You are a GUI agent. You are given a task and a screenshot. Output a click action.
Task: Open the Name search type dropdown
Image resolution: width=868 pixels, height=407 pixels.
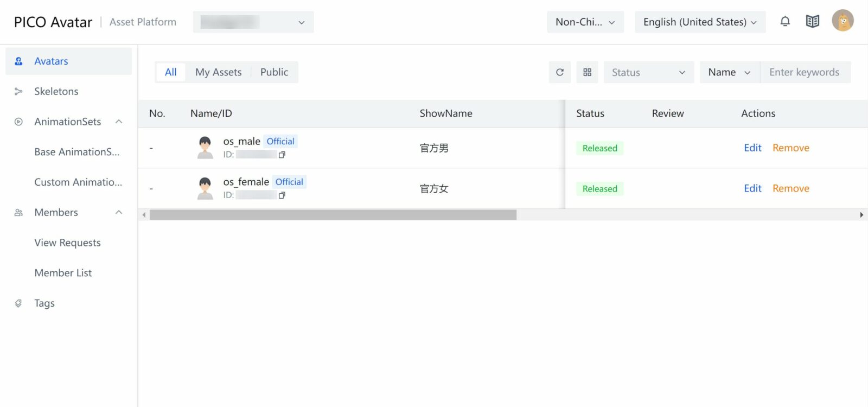tap(729, 72)
